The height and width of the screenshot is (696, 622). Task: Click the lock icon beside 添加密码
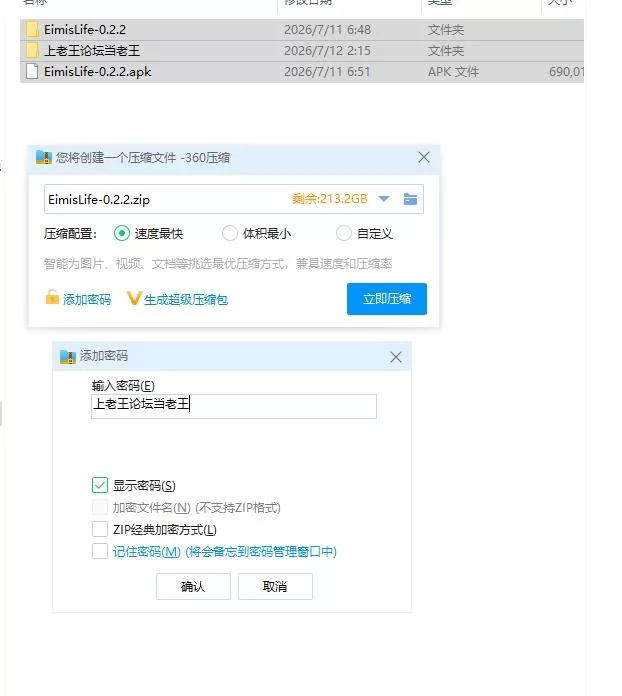[x=52, y=297]
